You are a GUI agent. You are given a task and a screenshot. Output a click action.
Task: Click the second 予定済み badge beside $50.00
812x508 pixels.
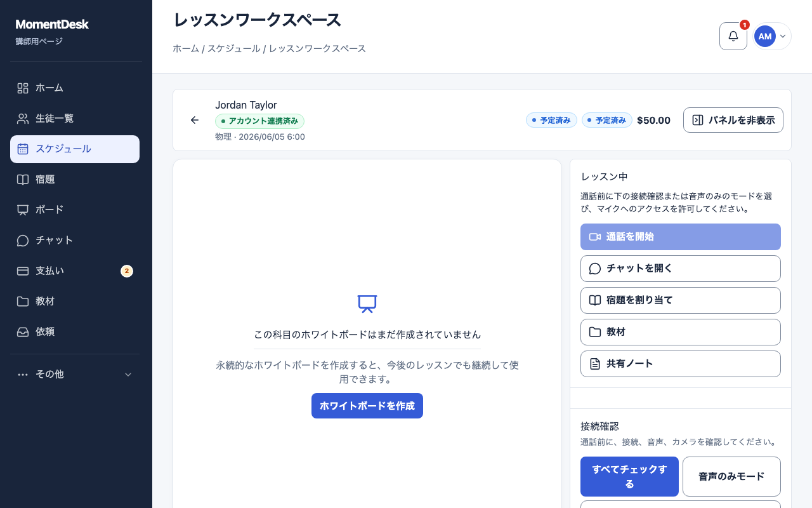click(x=607, y=120)
